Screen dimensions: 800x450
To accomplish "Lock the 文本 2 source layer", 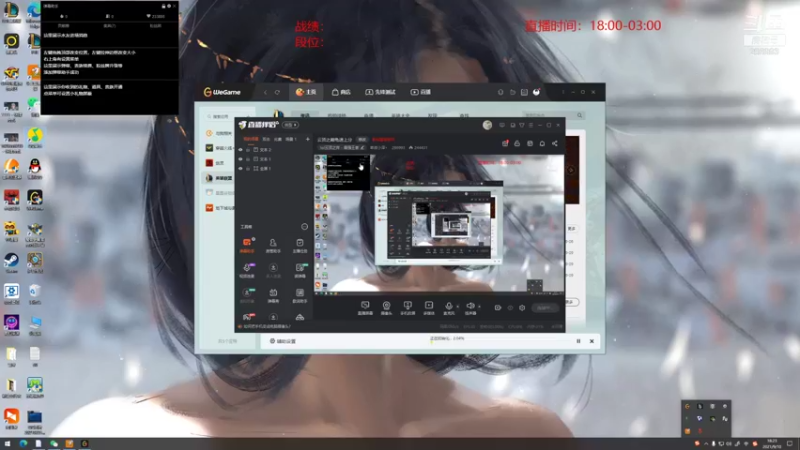I will (248, 150).
